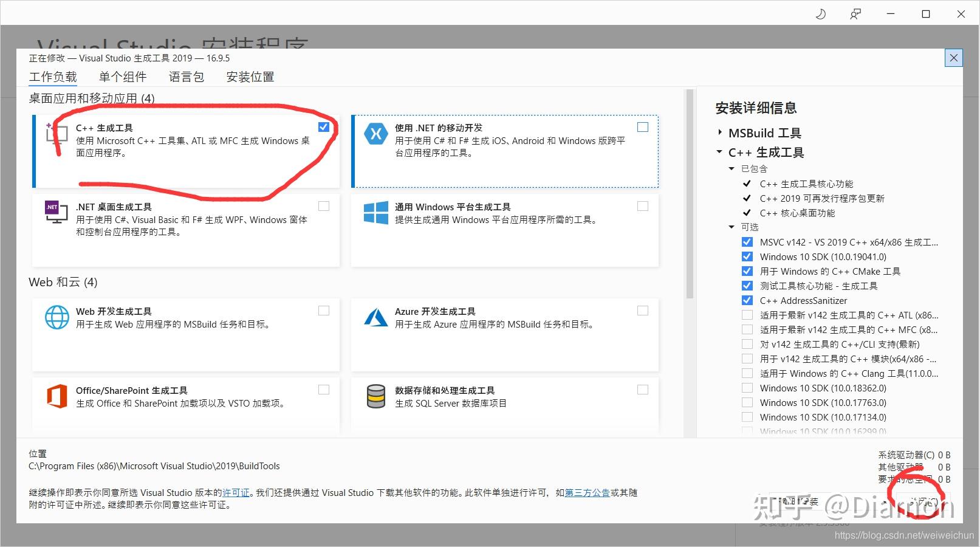980x547 pixels.
Task: Uncheck the C++ CMake tools for Windows option
Action: [747, 271]
